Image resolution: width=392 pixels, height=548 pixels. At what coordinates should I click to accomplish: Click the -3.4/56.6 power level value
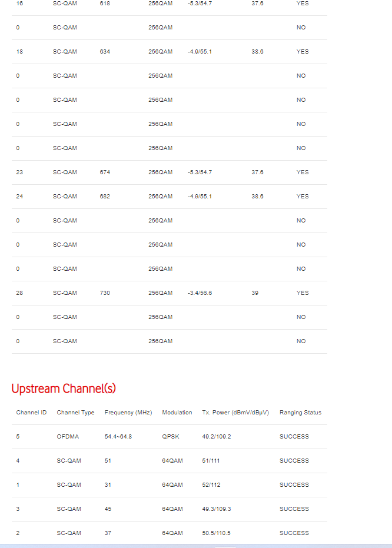point(200,293)
